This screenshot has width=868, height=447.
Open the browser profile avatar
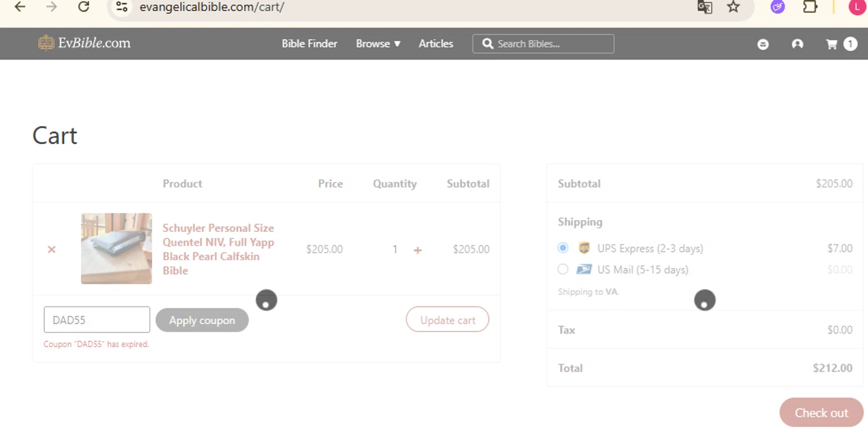click(x=857, y=7)
